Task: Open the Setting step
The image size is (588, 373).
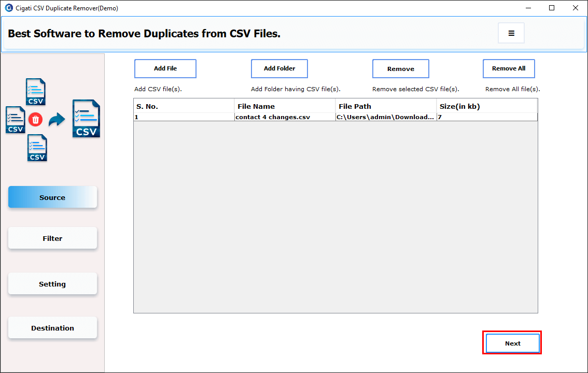Action: tap(52, 284)
